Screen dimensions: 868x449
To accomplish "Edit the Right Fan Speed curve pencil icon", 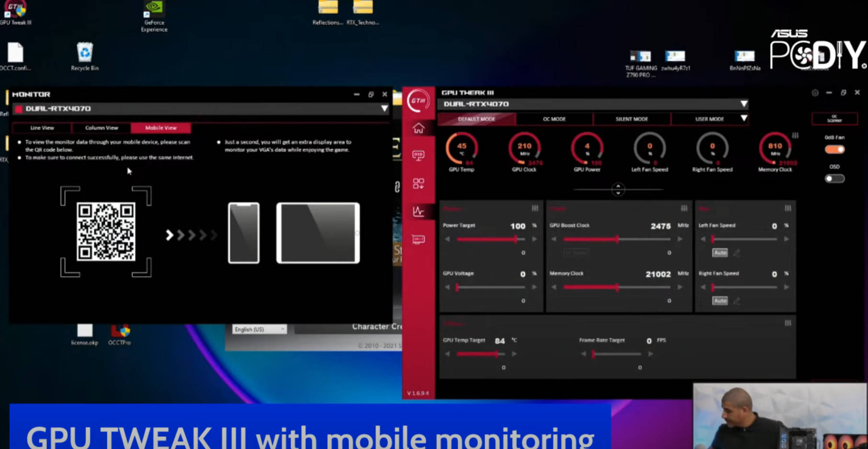I will (x=737, y=301).
